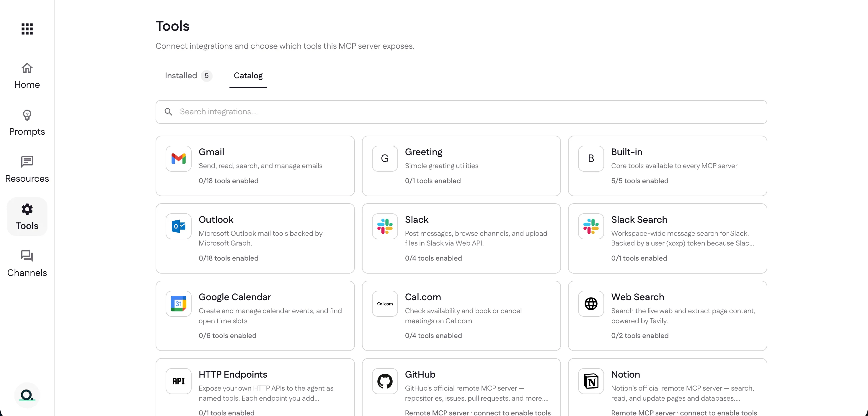
Task: Open Prompts lightbulb icon
Action: pyautogui.click(x=27, y=115)
